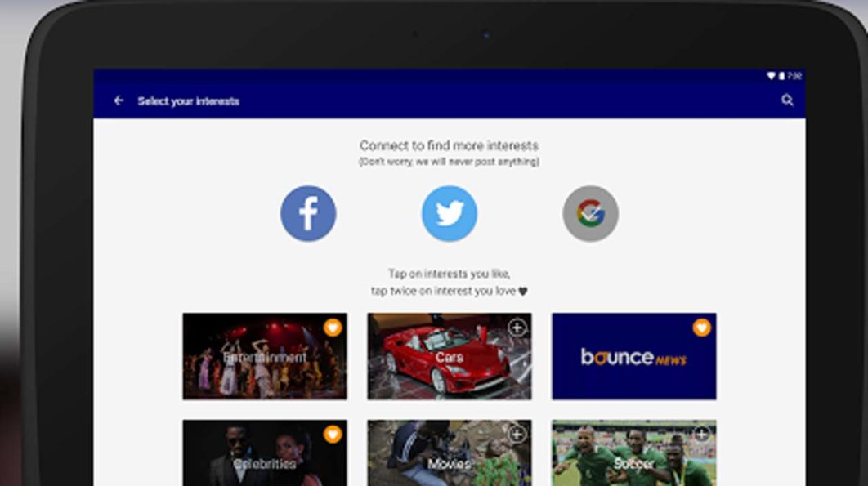Connect with Twitter icon
The width and height of the screenshot is (868, 486).
[449, 213]
